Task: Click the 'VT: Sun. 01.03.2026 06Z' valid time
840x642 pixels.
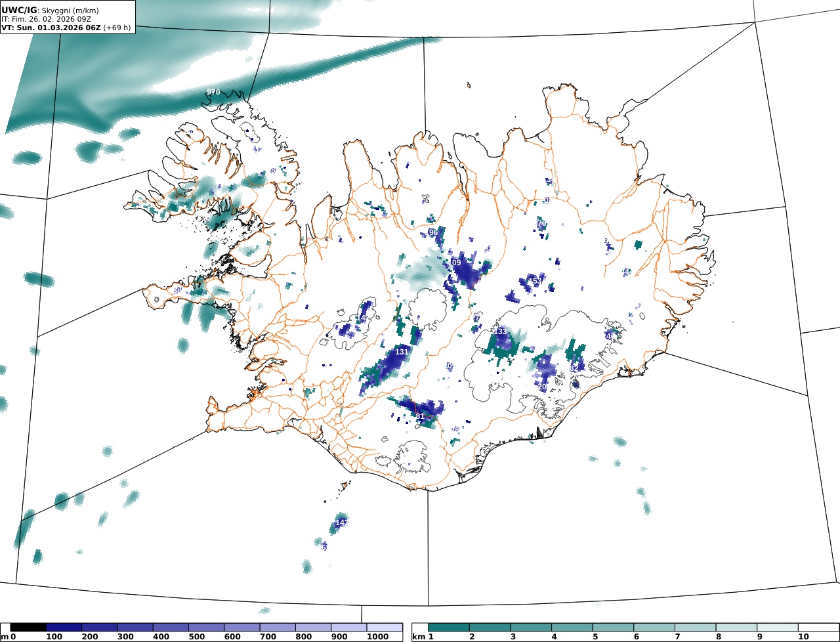Action: pos(51,28)
